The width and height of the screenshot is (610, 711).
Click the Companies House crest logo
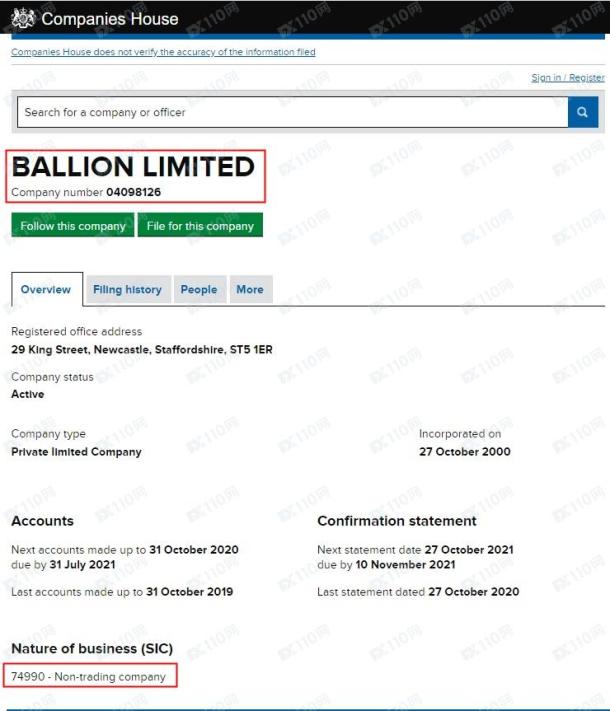(23, 19)
